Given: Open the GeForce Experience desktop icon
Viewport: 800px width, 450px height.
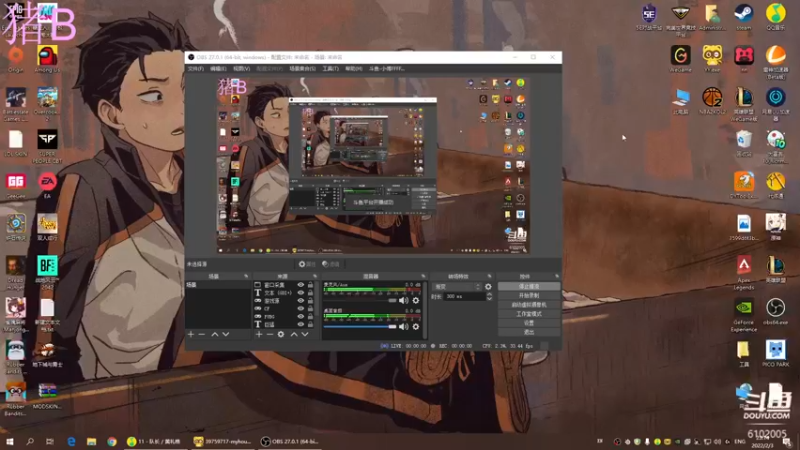Looking at the screenshot, I should [x=744, y=315].
